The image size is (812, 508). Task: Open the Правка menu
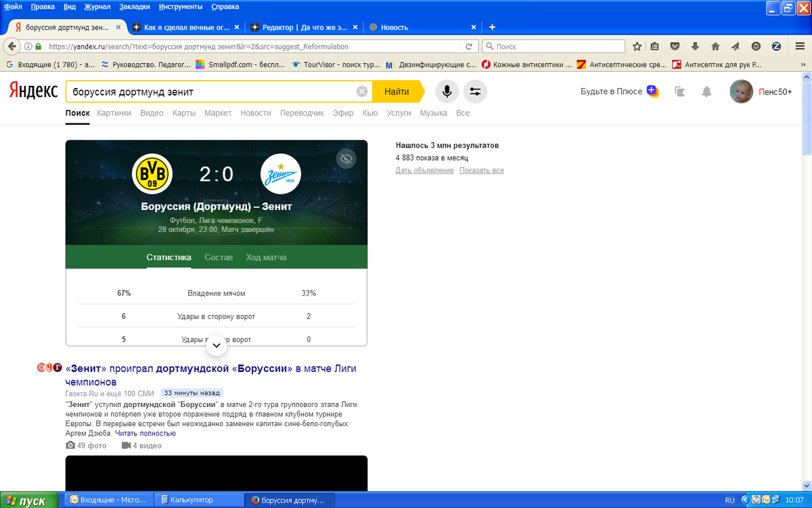[x=43, y=7]
